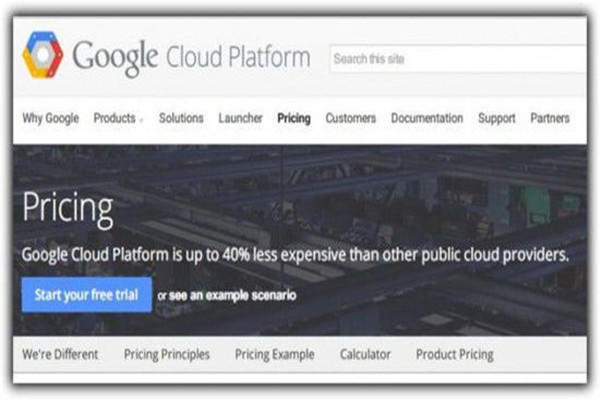Jump to the Calculator tab
Image resolution: width=600 pixels, height=400 pixels.
365,354
